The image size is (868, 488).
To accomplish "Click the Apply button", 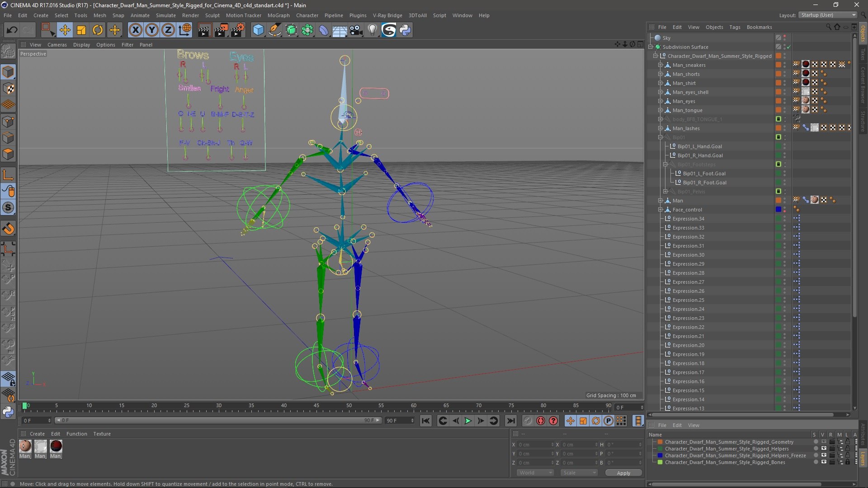I will [623, 473].
